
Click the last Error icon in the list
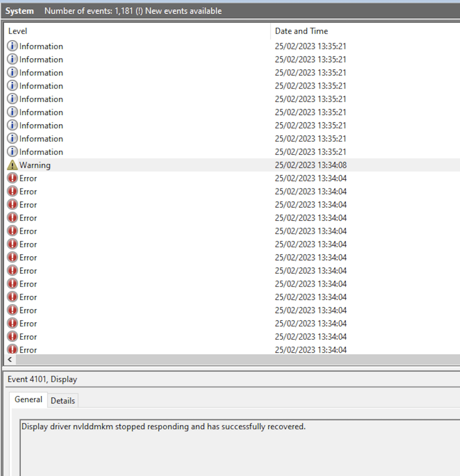pyautogui.click(x=12, y=349)
